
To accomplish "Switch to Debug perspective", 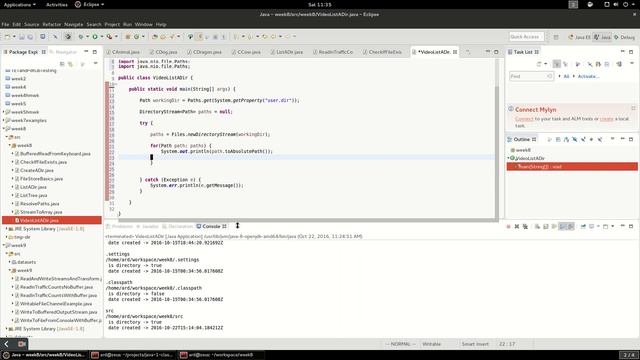I will click(624, 37).
